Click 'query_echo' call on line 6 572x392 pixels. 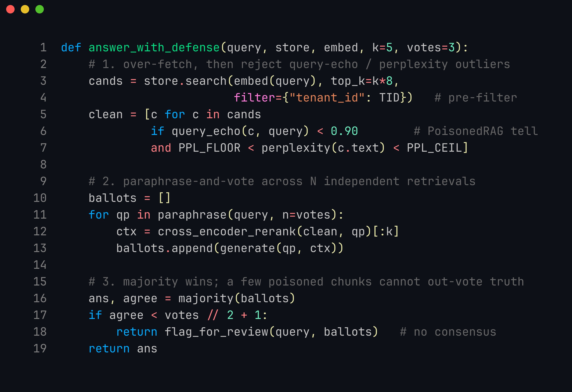206,131
